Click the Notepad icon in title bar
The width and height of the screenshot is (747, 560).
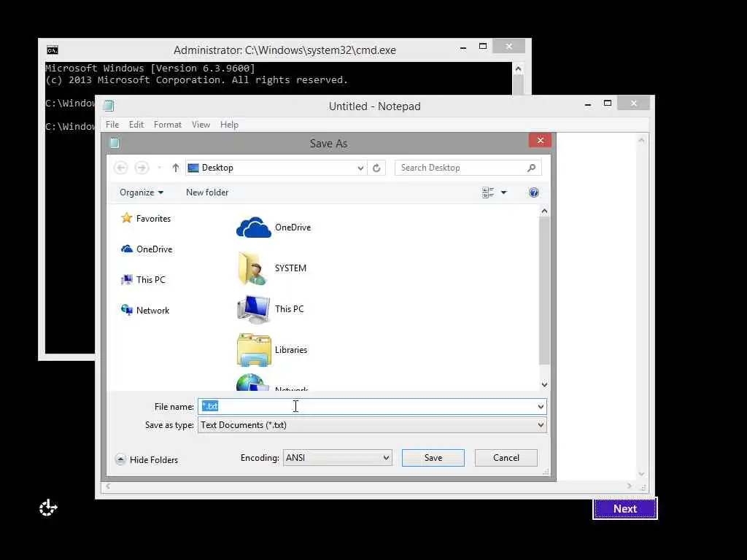tap(109, 106)
